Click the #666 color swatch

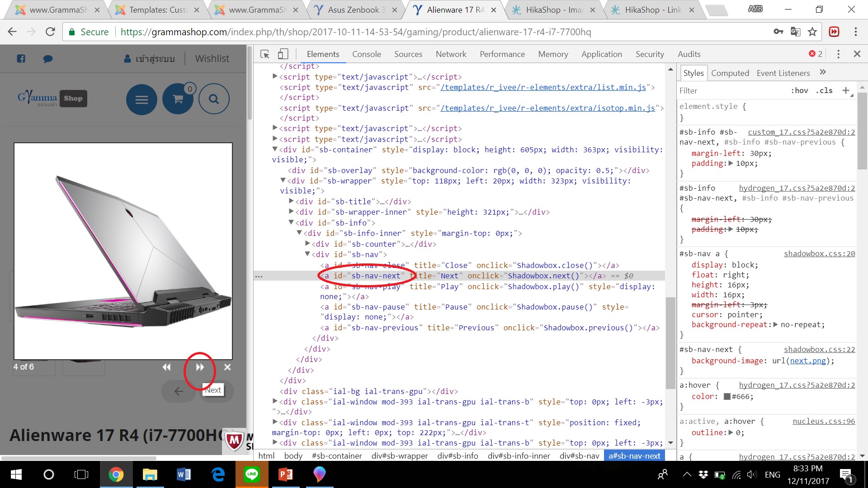[x=727, y=397]
